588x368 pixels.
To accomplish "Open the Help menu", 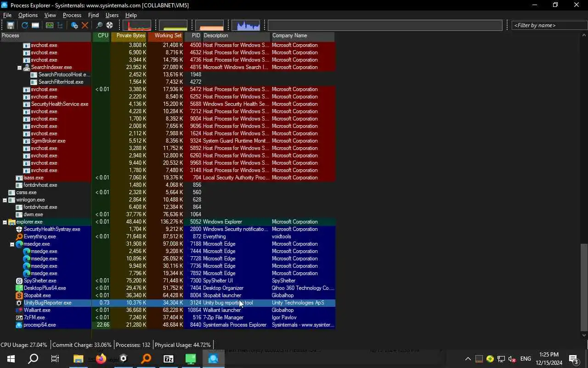I will [x=131, y=15].
